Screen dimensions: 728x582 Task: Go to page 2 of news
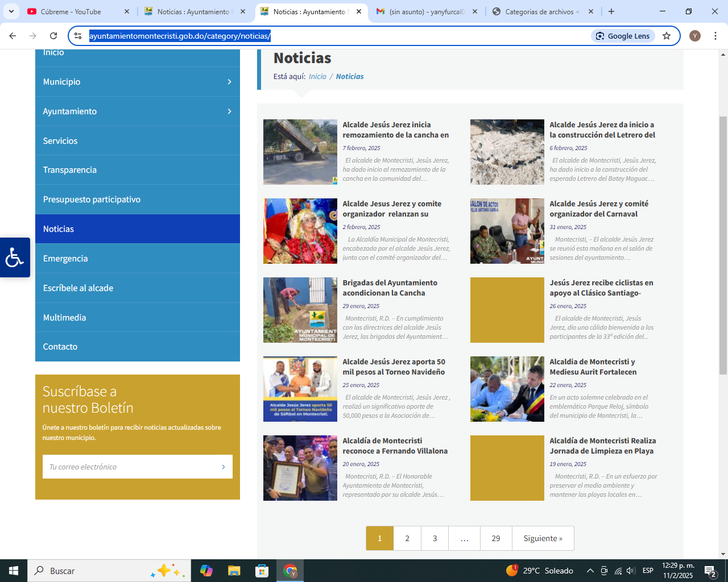click(407, 538)
